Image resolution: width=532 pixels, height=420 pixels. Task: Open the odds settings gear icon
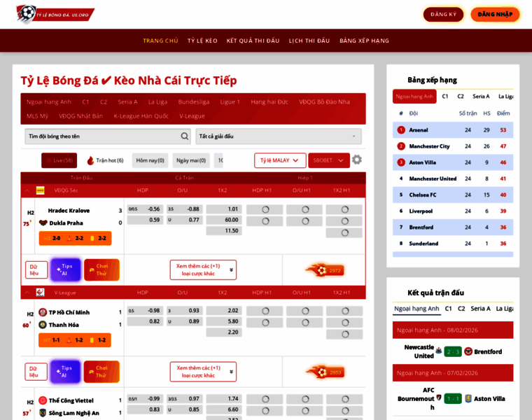coord(356,160)
